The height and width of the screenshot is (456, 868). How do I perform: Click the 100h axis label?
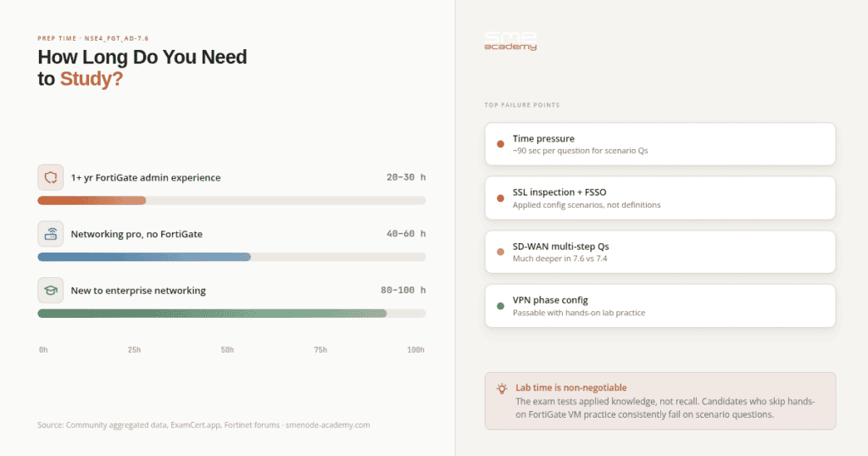(x=415, y=350)
